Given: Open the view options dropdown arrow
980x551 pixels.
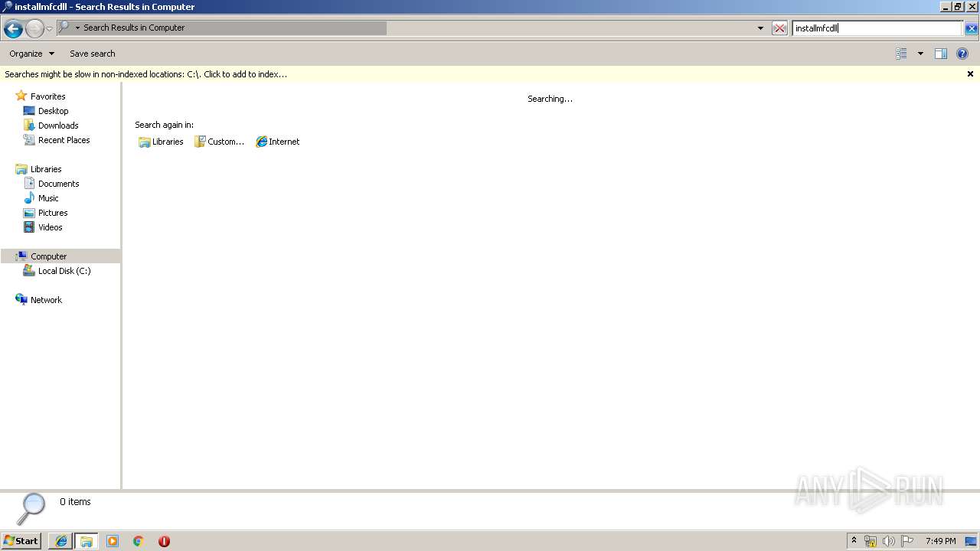Looking at the screenshot, I should point(920,54).
